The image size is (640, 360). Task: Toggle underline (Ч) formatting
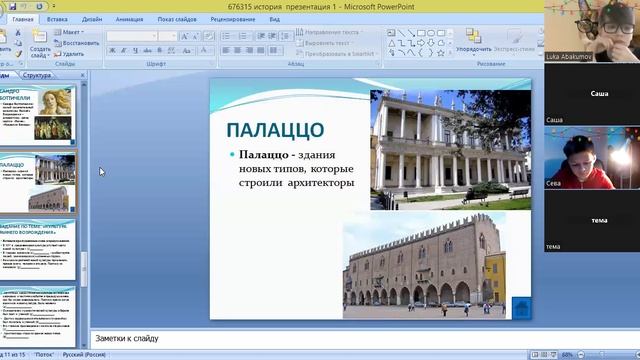[x=135, y=51]
